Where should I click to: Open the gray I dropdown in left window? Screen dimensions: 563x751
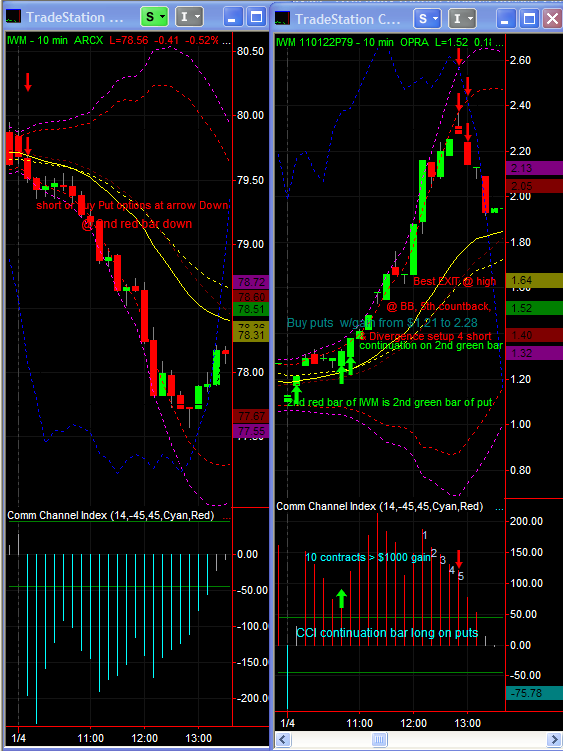189,17
